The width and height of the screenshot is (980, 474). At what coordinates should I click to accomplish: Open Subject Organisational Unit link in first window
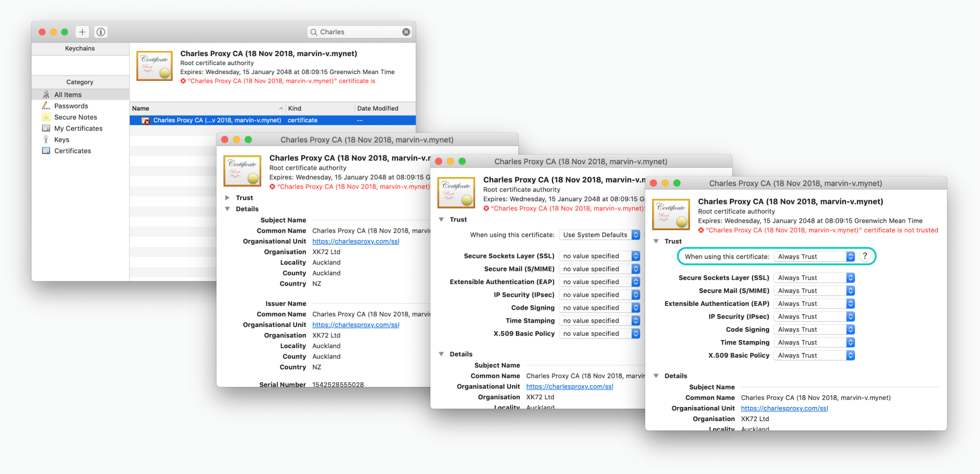(x=356, y=241)
